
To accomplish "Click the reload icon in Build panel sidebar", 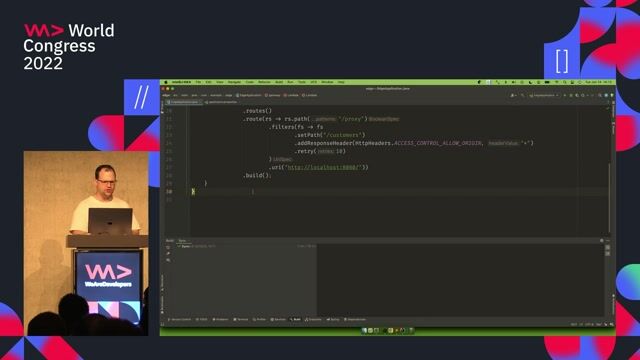I will (168, 247).
